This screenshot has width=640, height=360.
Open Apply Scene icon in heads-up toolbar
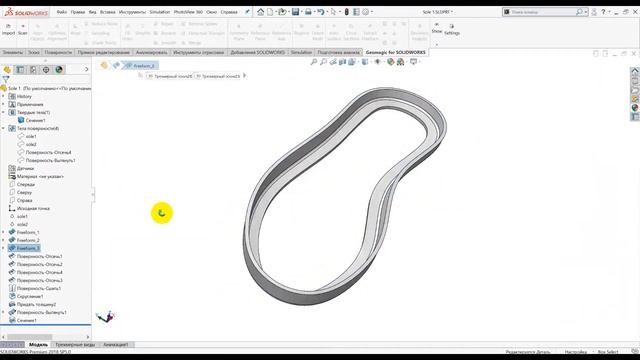click(400, 62)
